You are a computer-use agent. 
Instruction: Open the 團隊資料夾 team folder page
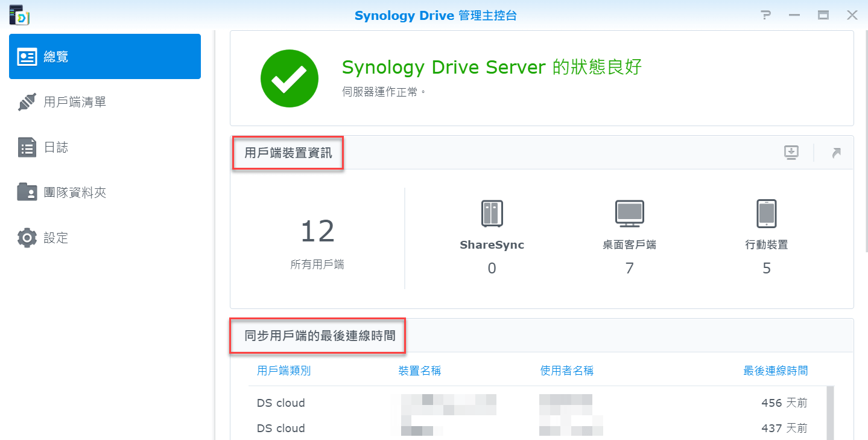click(x=105, y=193)
